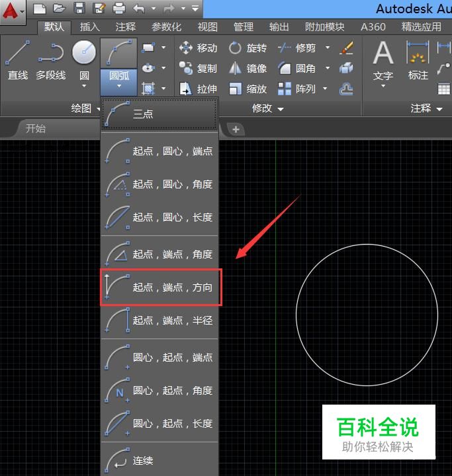Select the 圆 circle tool

coord(84,59)
